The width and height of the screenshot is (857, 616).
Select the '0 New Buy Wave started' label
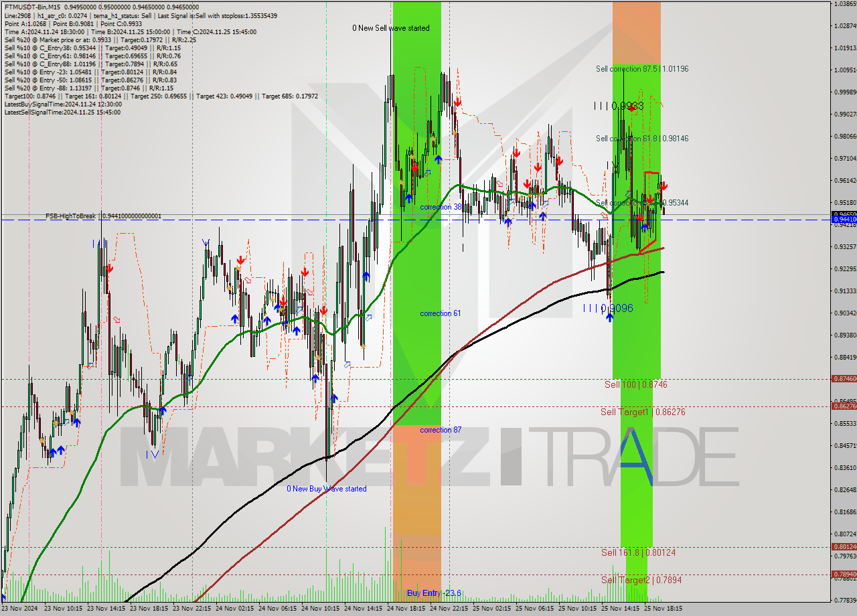click(327, 489)
